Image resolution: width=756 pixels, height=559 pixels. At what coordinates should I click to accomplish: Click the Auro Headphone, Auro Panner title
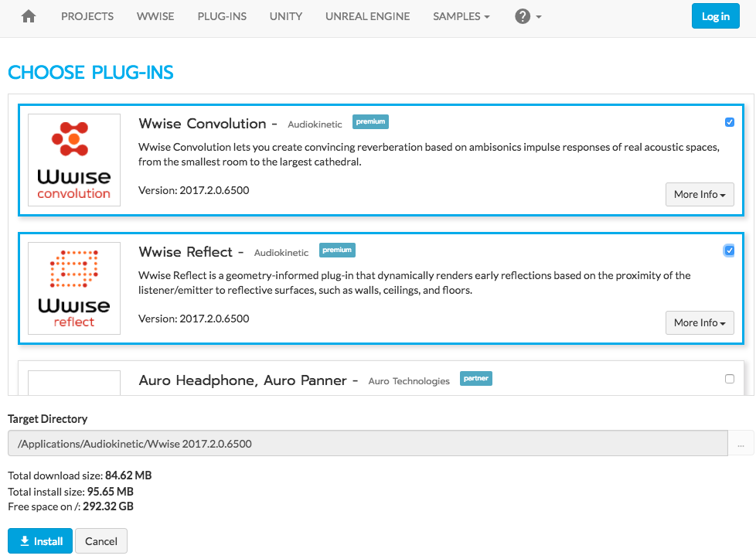(x=243, y=380)
